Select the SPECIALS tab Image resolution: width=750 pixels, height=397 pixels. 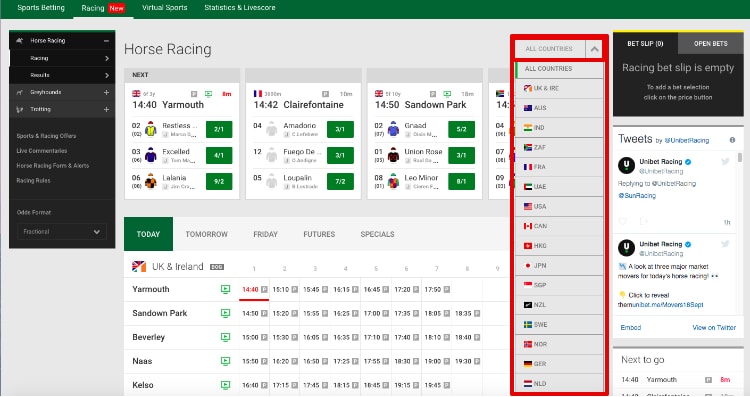(x=377, y=234)
